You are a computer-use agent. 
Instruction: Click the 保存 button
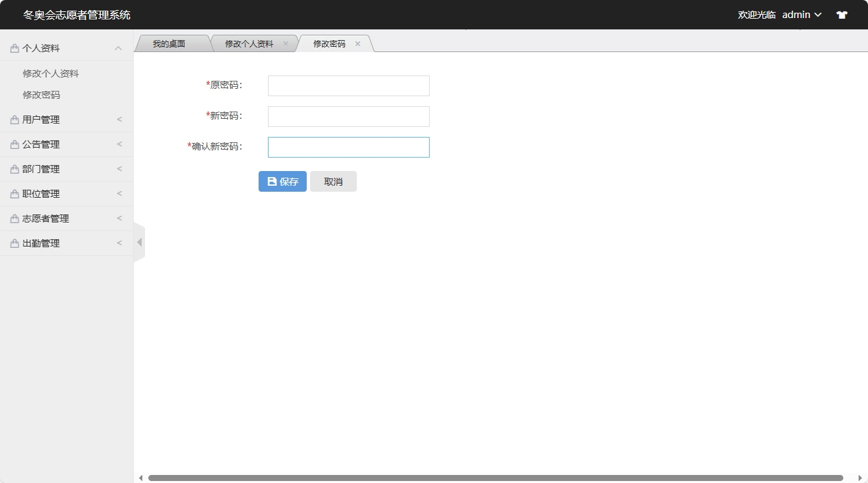[282, 181]
